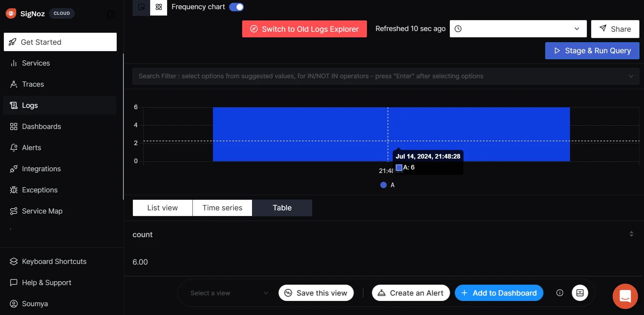644x315 pixels.
Task: Click Create an Alert
Action: (411, 293)
